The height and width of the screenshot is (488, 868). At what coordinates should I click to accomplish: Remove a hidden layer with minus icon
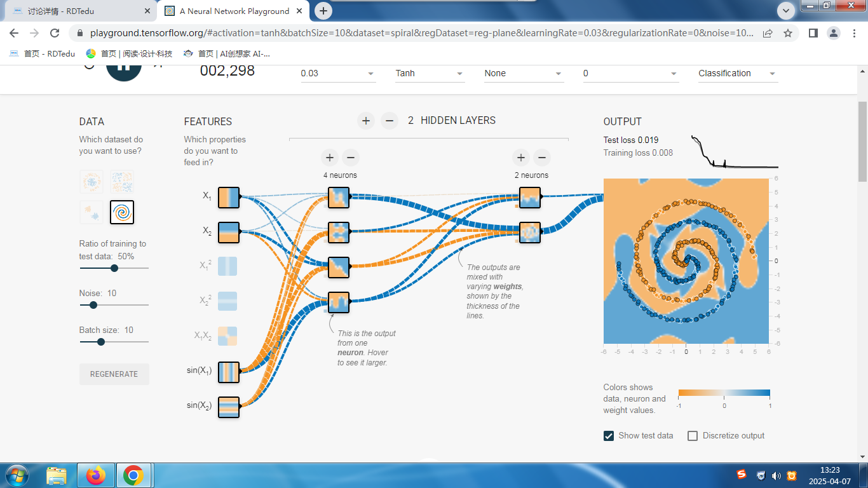point(390,121)
